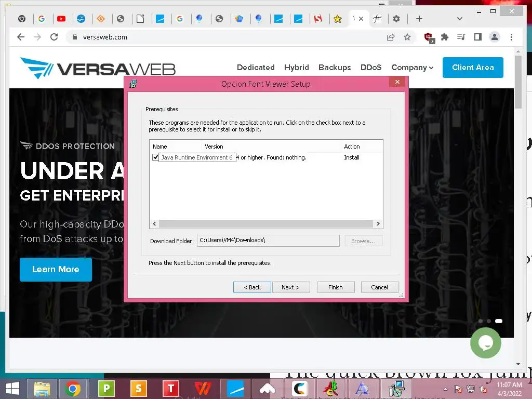Toggle the browser side panel icon
Image resolution: width=532 pixels, height=399 pixels.
(478, 37)
